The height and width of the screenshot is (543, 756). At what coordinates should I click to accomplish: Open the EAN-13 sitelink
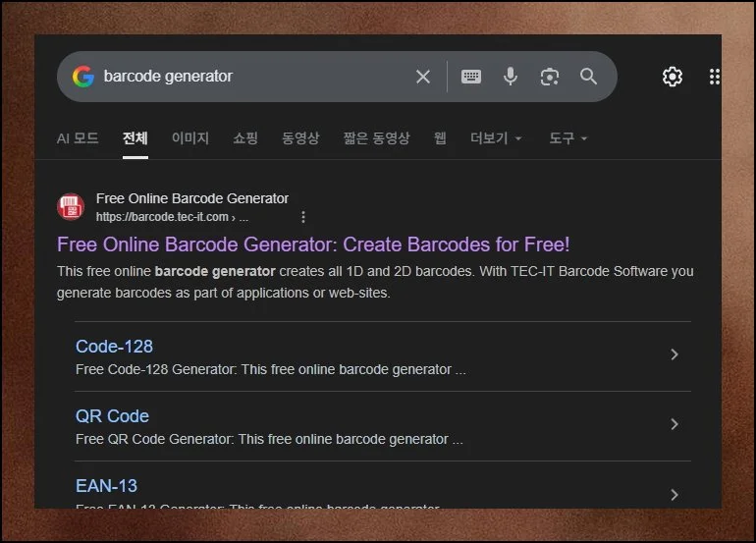tap(106, 486)
